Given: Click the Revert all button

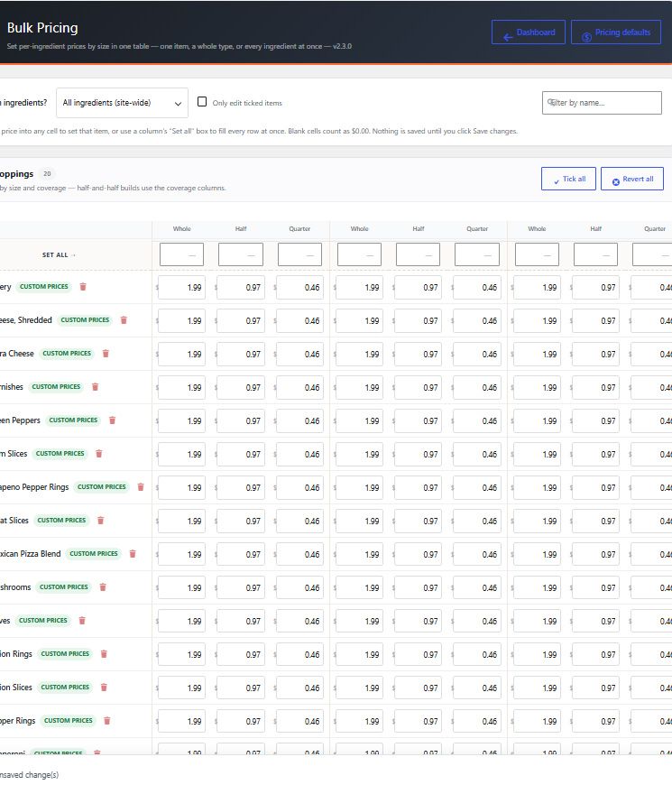Looking at the screenshot, I should tap(632, 179).
